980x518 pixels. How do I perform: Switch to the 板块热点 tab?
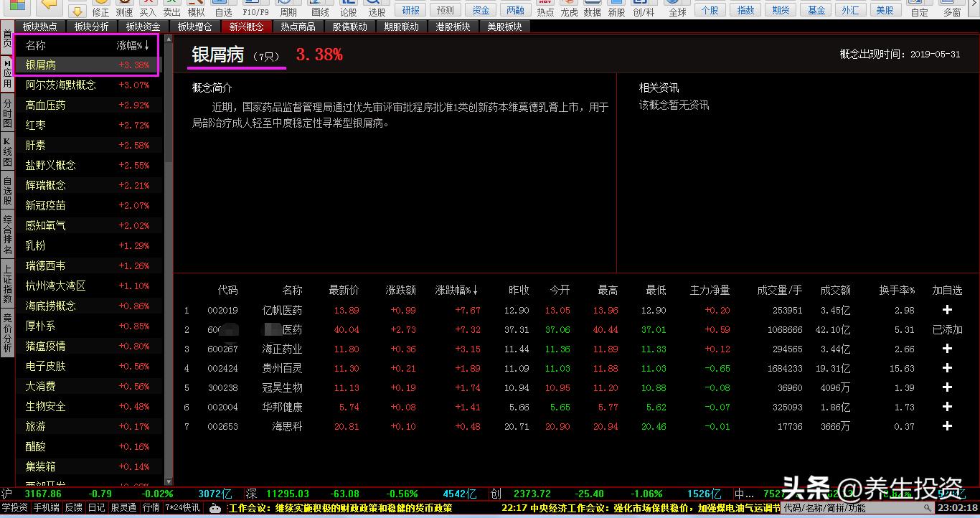point(40,27)
